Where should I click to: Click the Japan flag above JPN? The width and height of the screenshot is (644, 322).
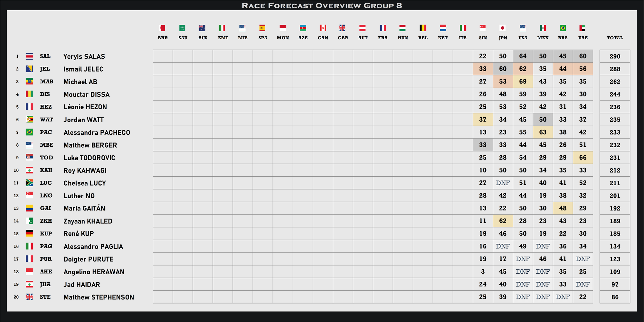click(x=503, y=28)
